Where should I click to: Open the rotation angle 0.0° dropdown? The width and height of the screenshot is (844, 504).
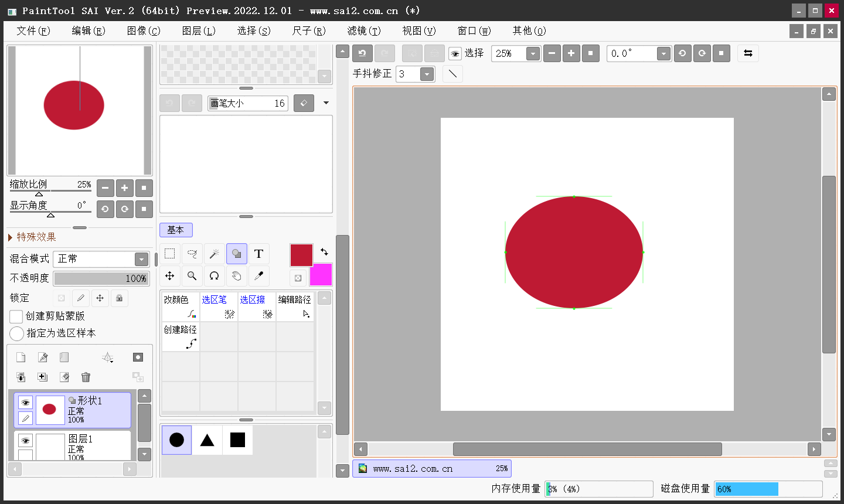click(x=663, y=54)
